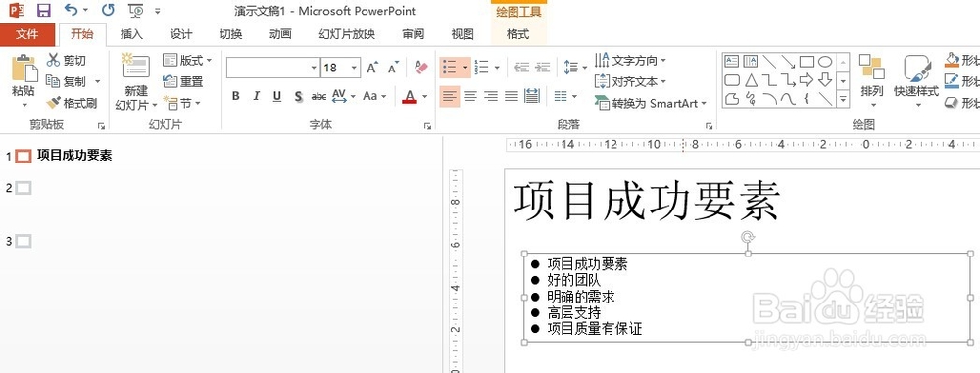Select the left brace shape

(807, 99)
